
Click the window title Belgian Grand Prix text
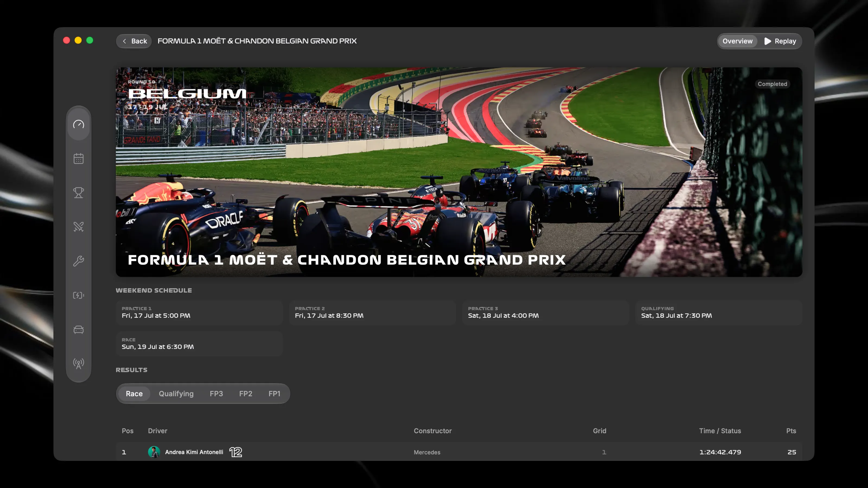click(257, 41)
